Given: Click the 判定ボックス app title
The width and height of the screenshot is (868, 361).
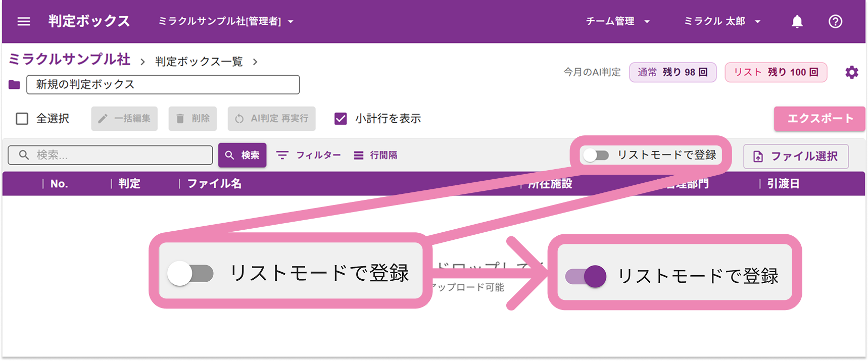Looking at the screenshot, I should [x=89, y=21].
